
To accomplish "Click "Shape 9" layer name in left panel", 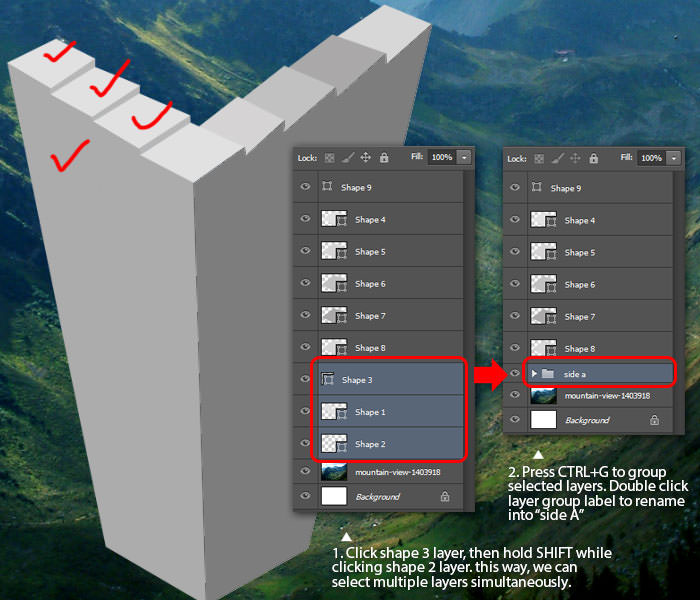I will point(356,188).
